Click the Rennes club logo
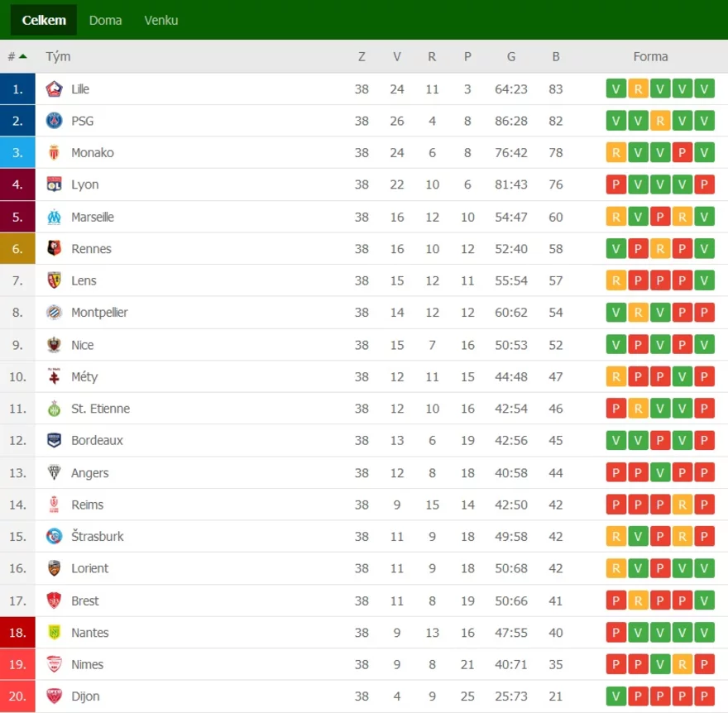728x713 pixels. 55,248
